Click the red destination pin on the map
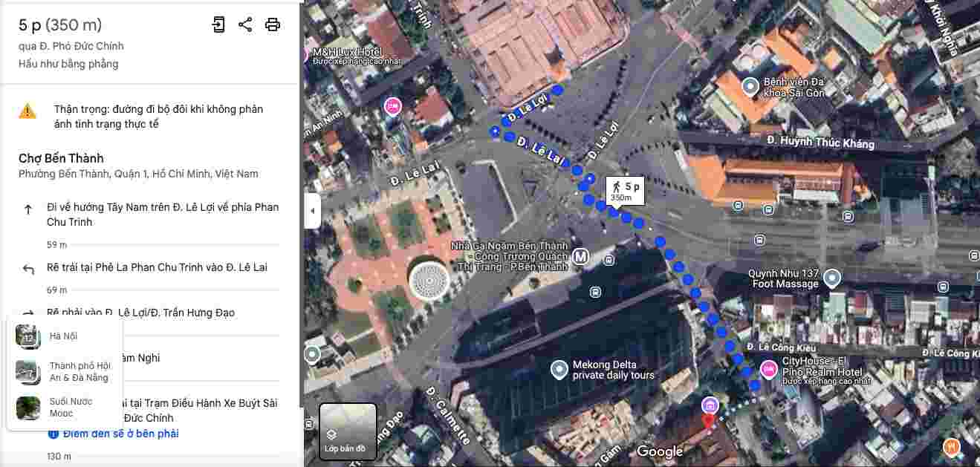 click(x=708, y=422)
